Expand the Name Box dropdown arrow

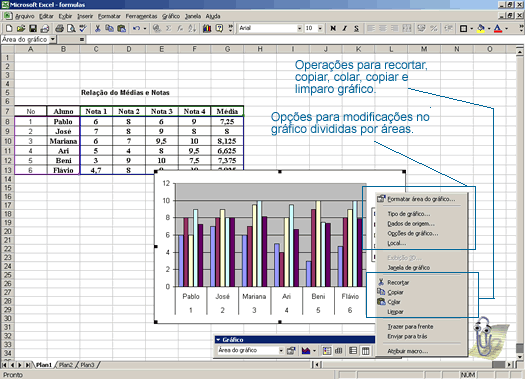pyautogui.click(x=53, y=40)
